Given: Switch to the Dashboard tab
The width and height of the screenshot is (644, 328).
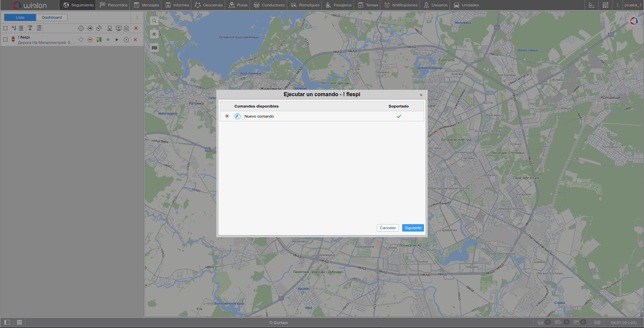Looking at the screenshot, I should point(52,17).
